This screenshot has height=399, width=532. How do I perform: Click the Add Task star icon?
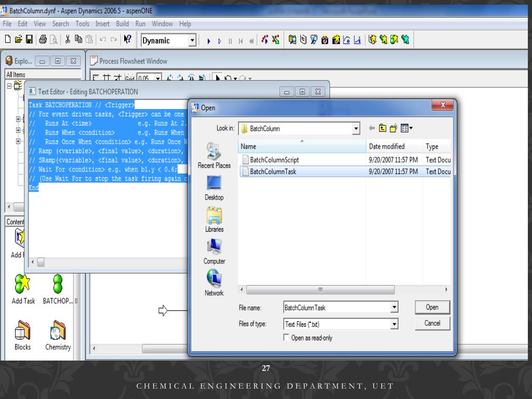point(23,284)
